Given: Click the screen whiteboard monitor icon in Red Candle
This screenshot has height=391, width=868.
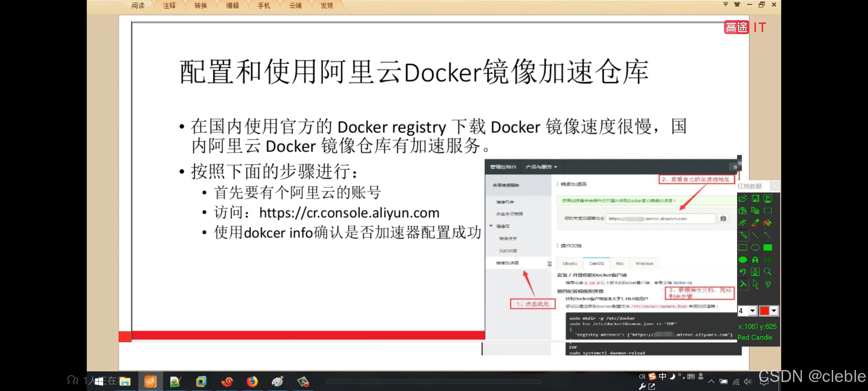Looking at the screenshot, I should pos(768,198).
